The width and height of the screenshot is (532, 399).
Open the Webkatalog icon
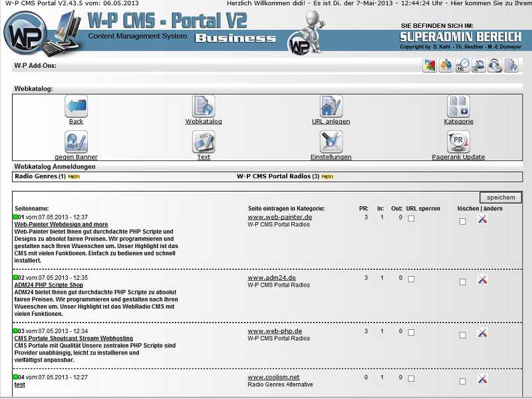click(x=203, y=106)
